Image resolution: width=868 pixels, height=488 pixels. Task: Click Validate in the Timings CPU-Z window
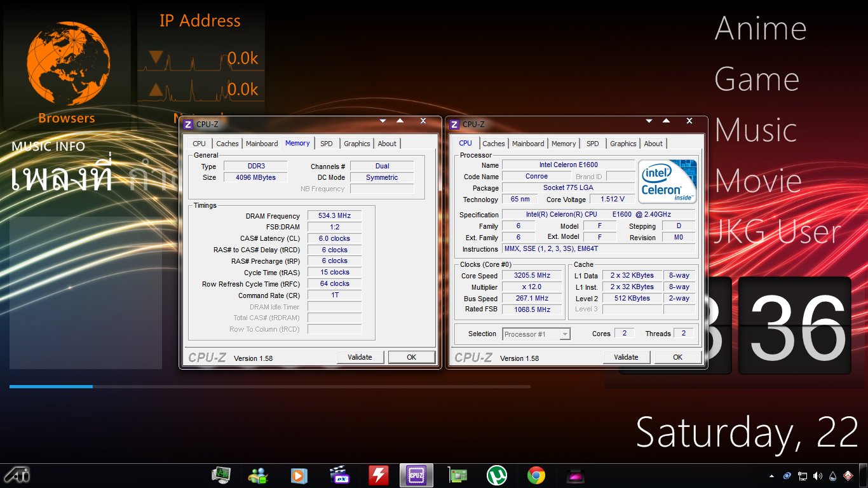point(360,357)
